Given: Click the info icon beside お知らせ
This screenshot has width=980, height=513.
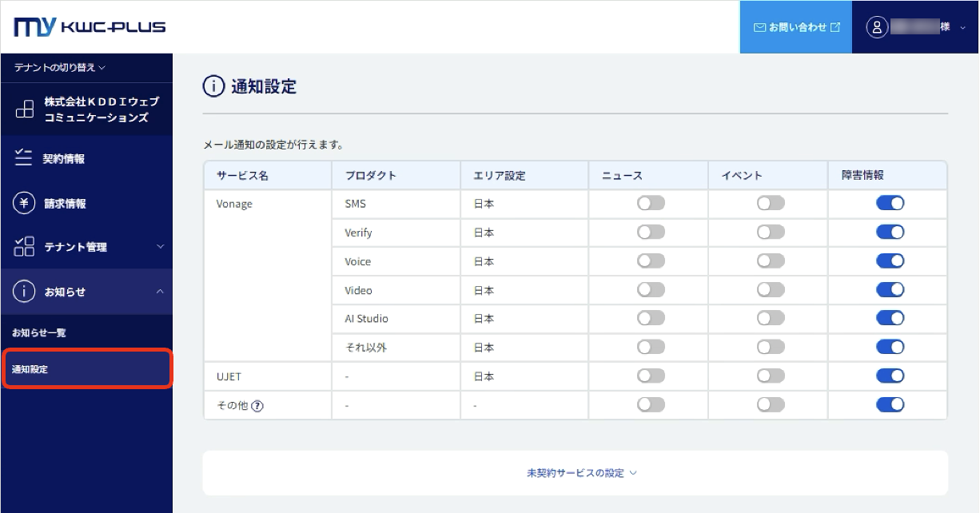Looking at the screenshot, I should [24, 292].
